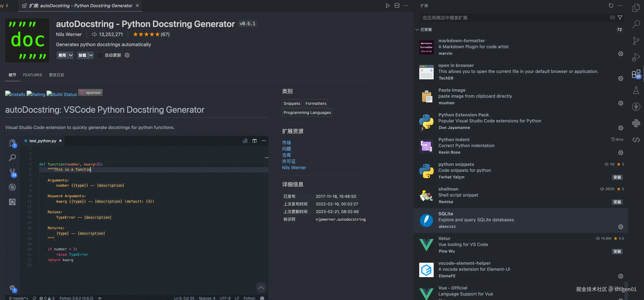
Task: Select the Python icon in the activity bar
Action: pyautogui.click(x=636, y=123)
